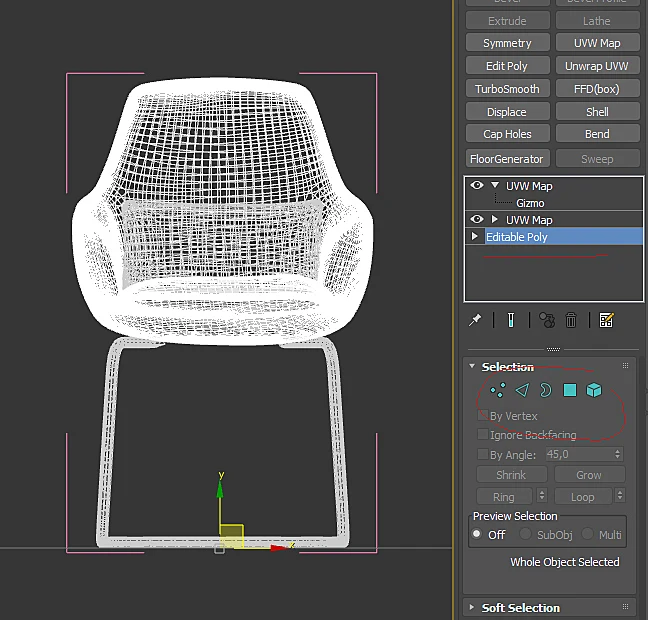Hide the top UVW Map modifier
648x620 pixels.
pos(477,185)
